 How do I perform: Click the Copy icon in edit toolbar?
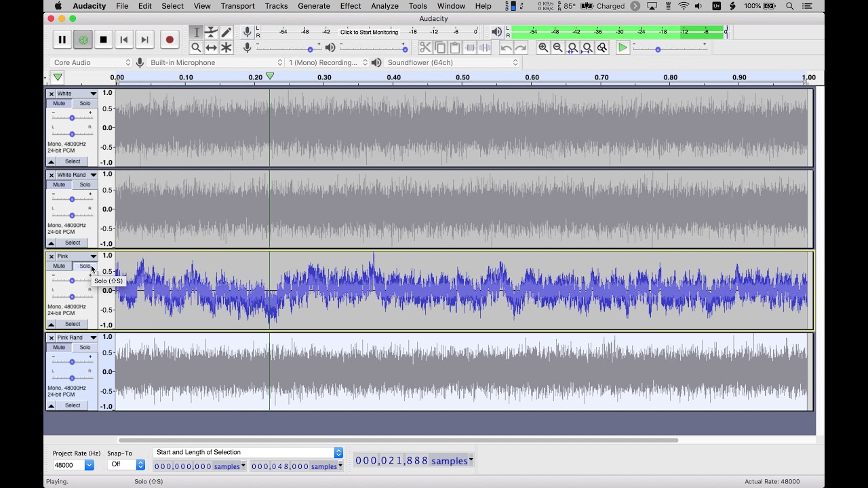click(440, 47)
